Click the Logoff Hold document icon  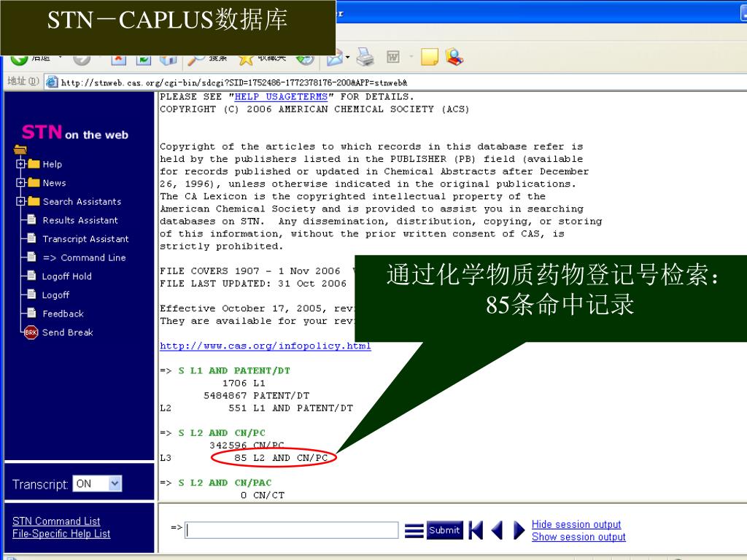coord(31,275)
